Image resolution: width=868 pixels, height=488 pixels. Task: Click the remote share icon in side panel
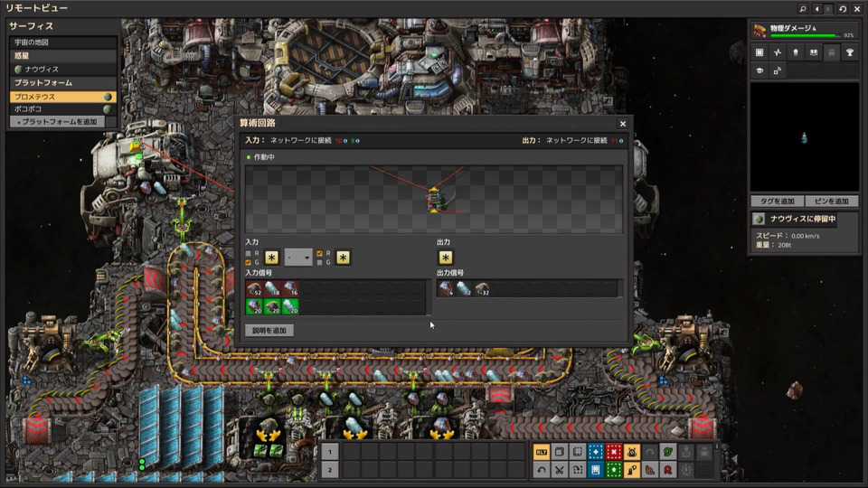[778, 70]
